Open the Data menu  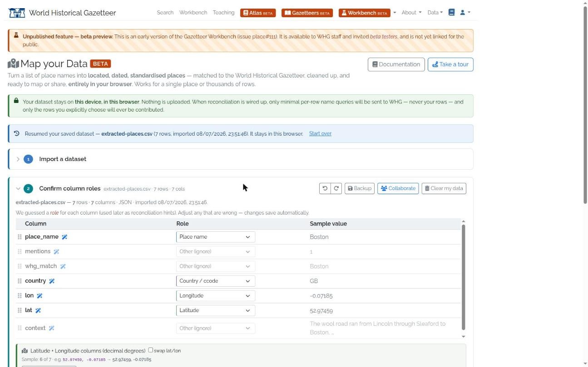coord(435,13)
